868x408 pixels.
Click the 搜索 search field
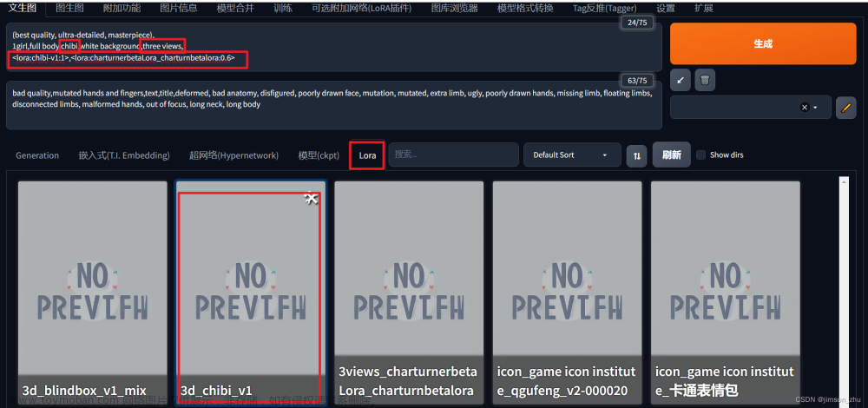pyautogui.click(x=453, y=155)
